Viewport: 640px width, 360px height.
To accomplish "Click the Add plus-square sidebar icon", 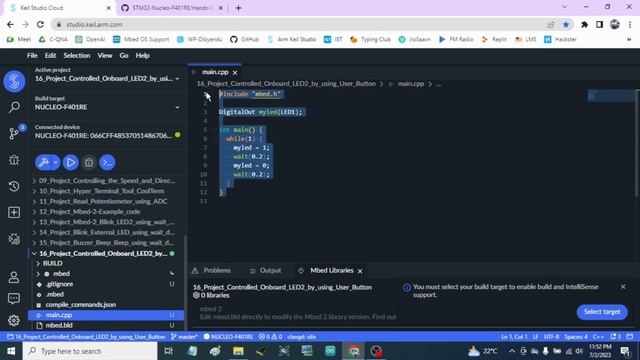I will point(14,212).
